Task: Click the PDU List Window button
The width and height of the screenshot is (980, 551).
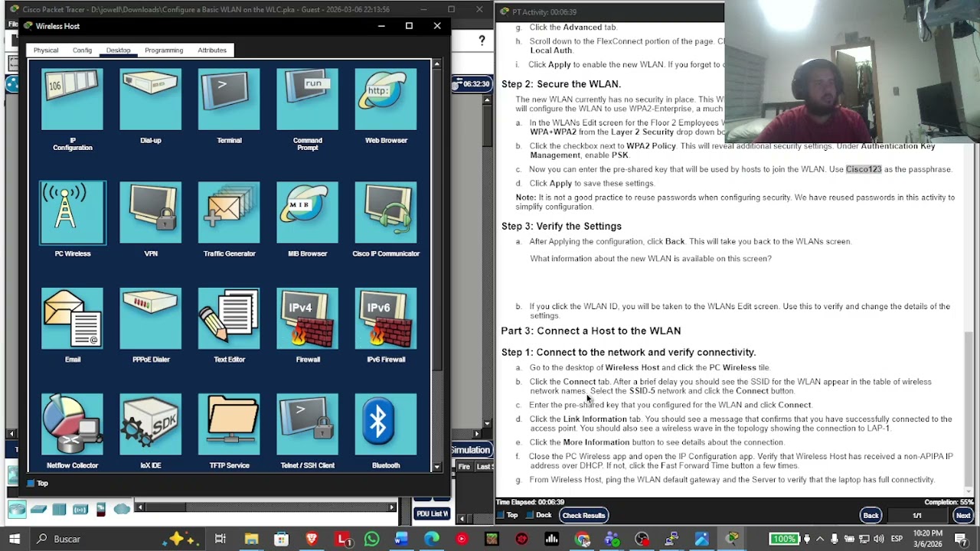Action: [x=432, y=514]
